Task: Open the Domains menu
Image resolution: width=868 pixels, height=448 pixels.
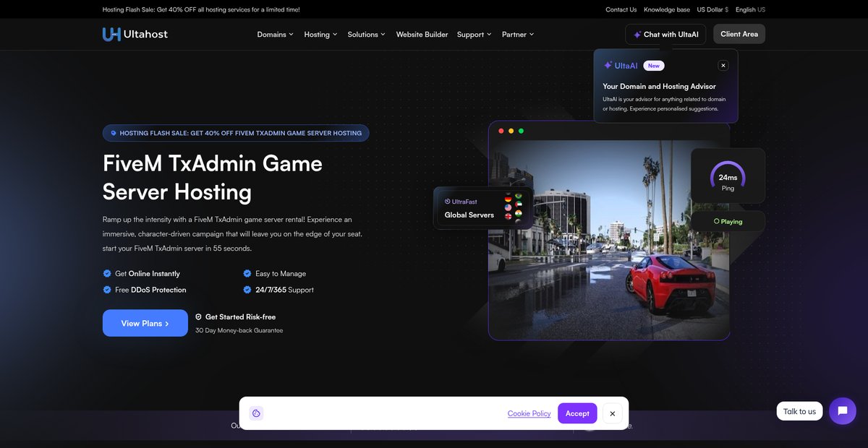Action: coord(276,34)
